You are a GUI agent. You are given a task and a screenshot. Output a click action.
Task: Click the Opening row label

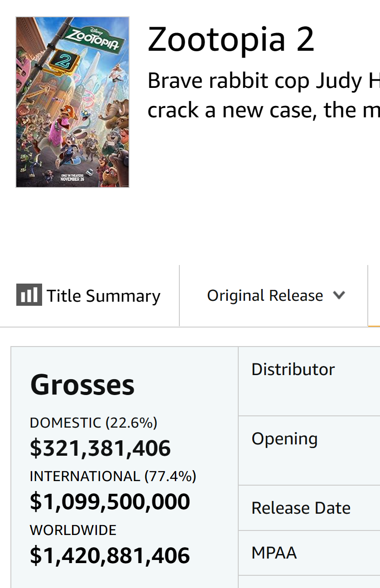[284, 439]
